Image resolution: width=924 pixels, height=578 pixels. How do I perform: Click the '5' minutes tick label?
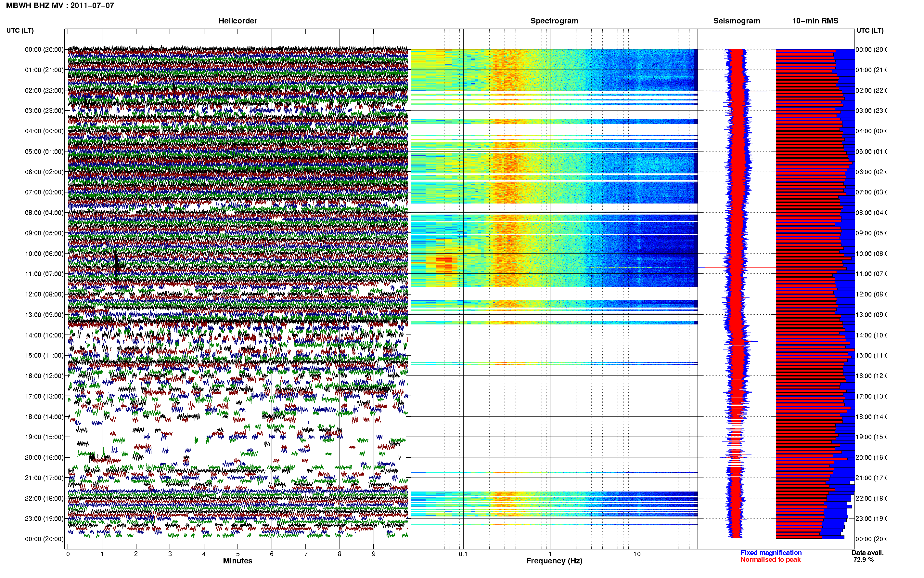(x=237, y=554)
